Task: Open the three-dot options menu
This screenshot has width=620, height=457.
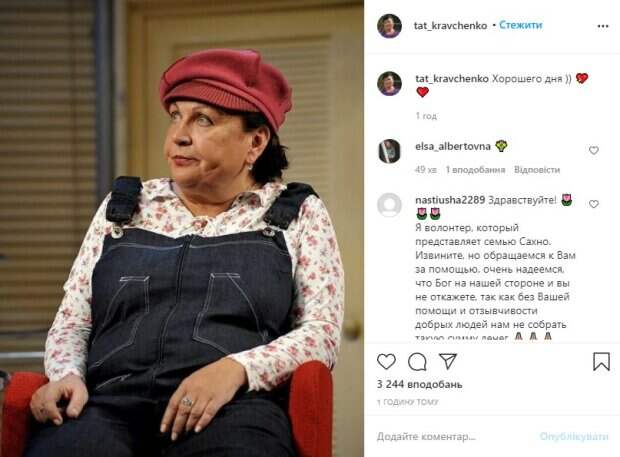Action: pyautogui.click(x=603, y=26)
